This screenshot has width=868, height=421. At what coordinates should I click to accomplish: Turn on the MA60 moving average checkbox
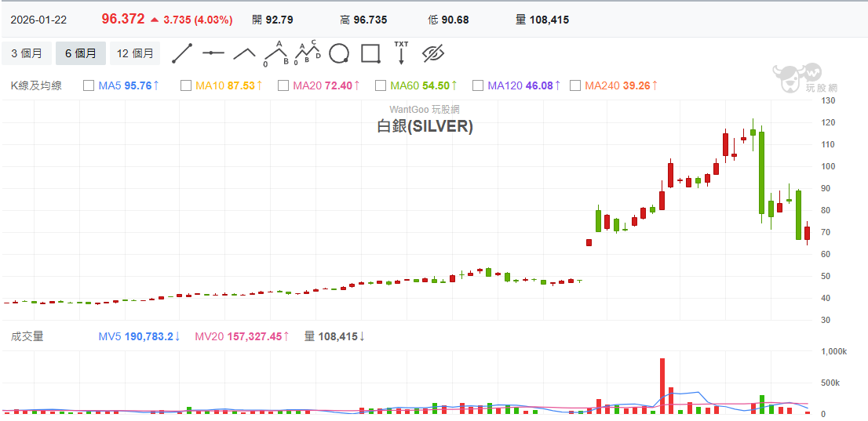381,85
